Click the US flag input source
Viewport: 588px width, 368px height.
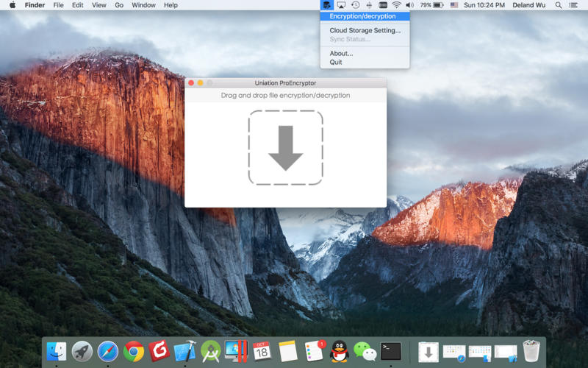[x=454, y=5]
